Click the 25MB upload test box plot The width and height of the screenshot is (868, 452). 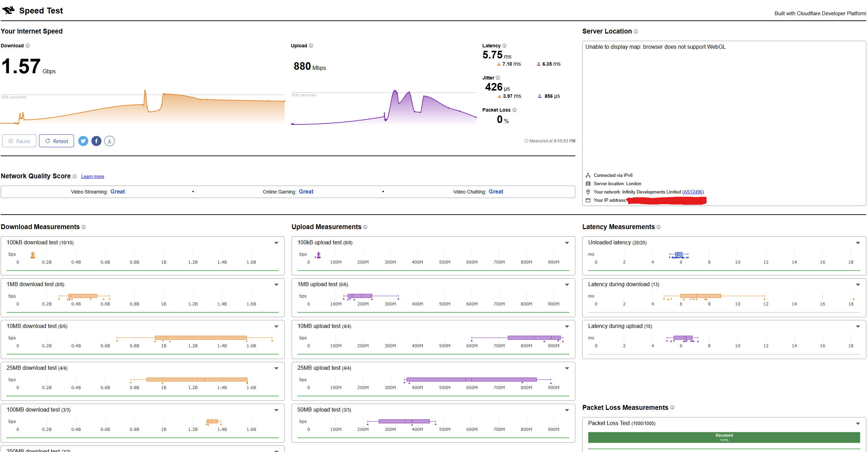tap(478, 380)
